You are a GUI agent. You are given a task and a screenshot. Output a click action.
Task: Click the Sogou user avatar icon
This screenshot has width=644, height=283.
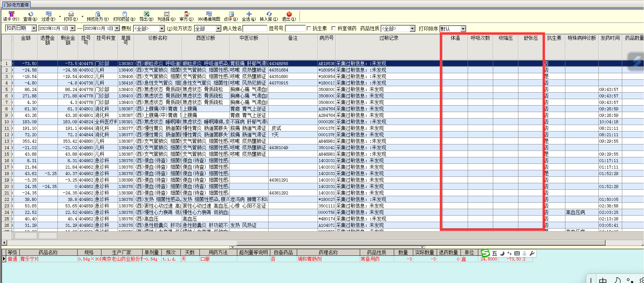click(525, 253)
